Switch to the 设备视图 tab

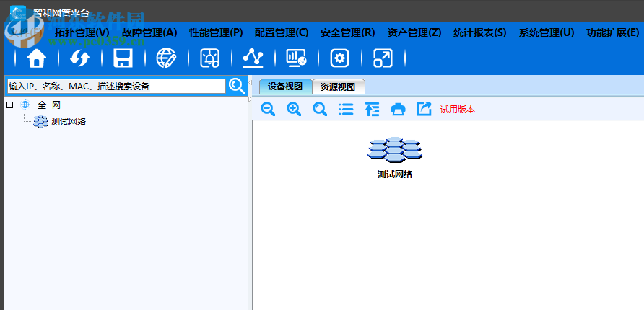(x=285, y=86)
